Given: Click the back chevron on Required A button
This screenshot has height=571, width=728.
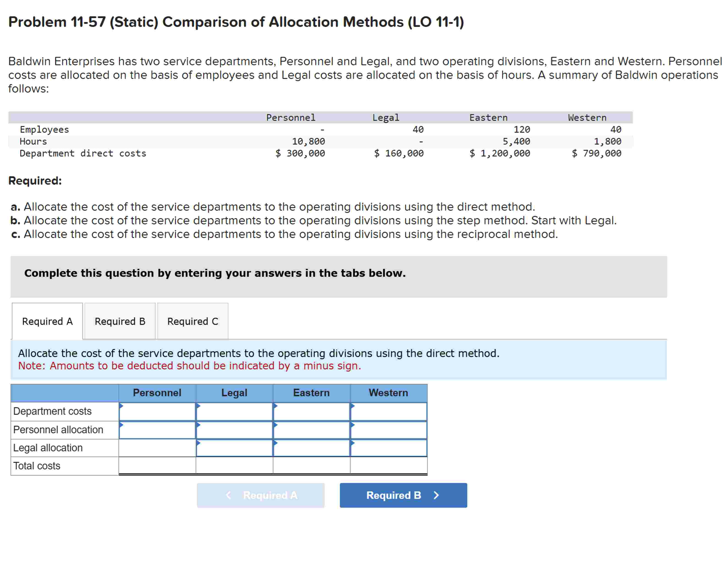Looking at the screenshot, I should tap(228, 495).
